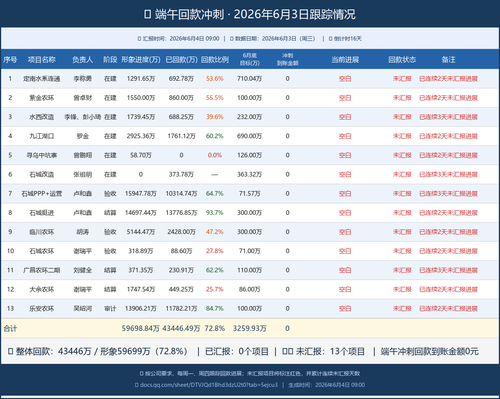Click the 58.70万 progress value
The image size is (500, 399).
click(141, 155)
